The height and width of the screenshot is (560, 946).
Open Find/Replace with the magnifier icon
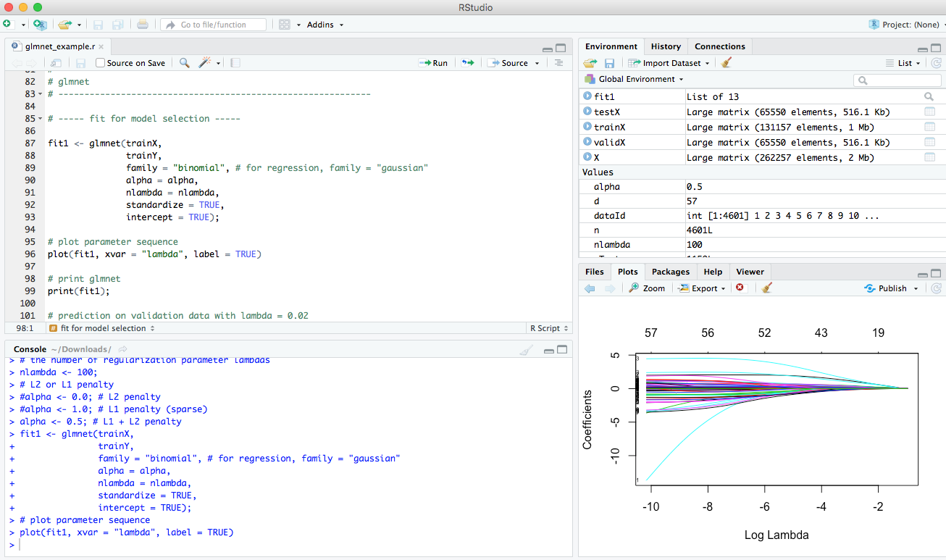coord(184,63)
